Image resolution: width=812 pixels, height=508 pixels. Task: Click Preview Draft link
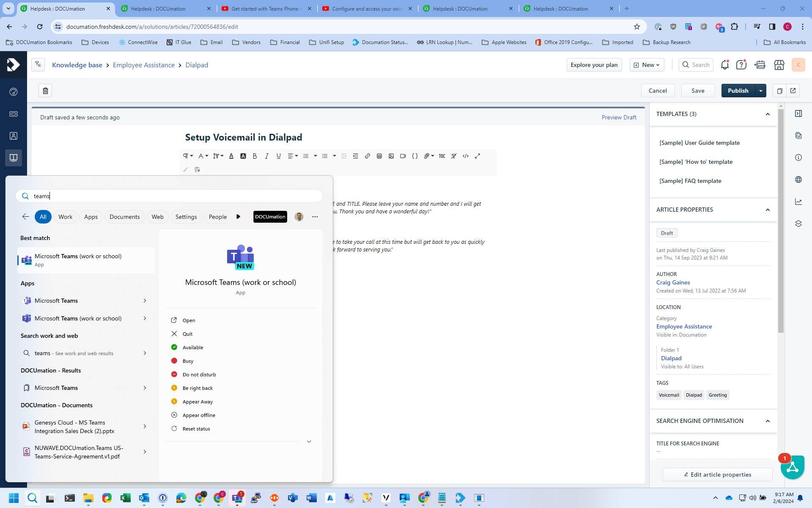click(x=619, y=117)
